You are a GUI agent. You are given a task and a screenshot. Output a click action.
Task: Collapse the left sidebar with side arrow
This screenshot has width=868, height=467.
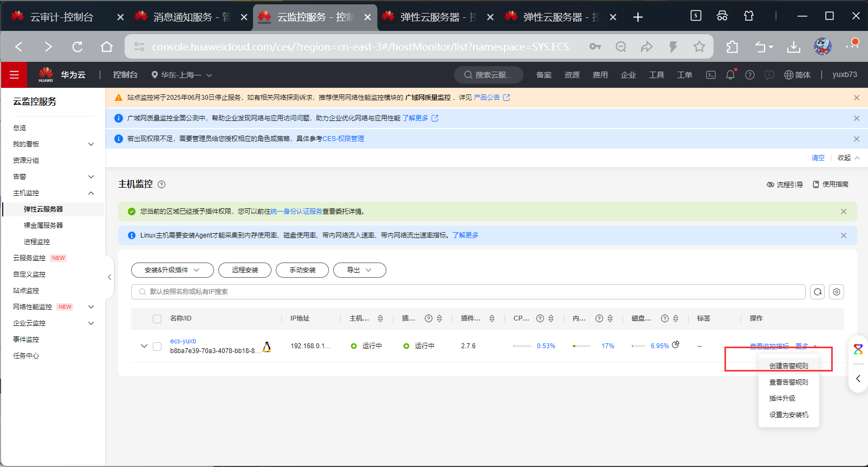coord(109,277)
